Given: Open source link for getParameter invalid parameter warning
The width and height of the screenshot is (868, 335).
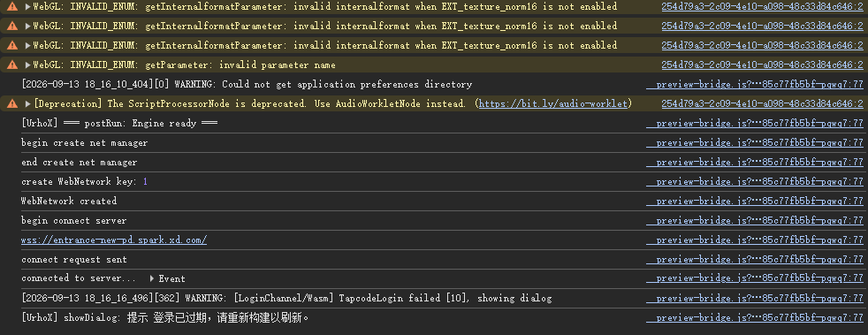Looking at the screenshot, I should coord(762,65).
